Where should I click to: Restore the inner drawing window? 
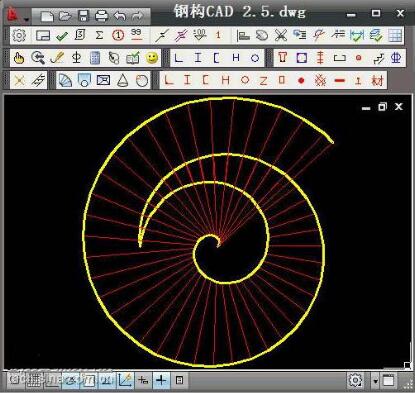[382, 107]
